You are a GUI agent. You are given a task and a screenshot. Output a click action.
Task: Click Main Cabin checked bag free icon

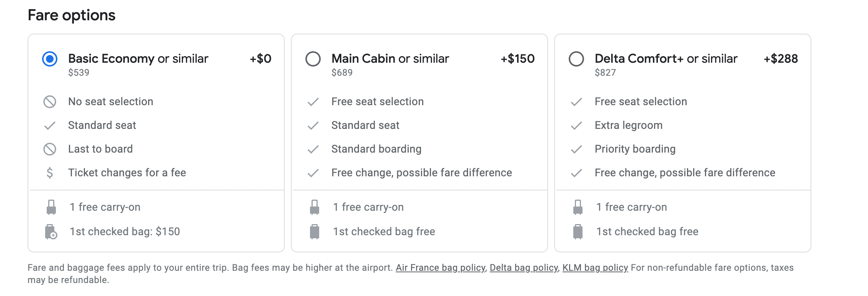315,232
